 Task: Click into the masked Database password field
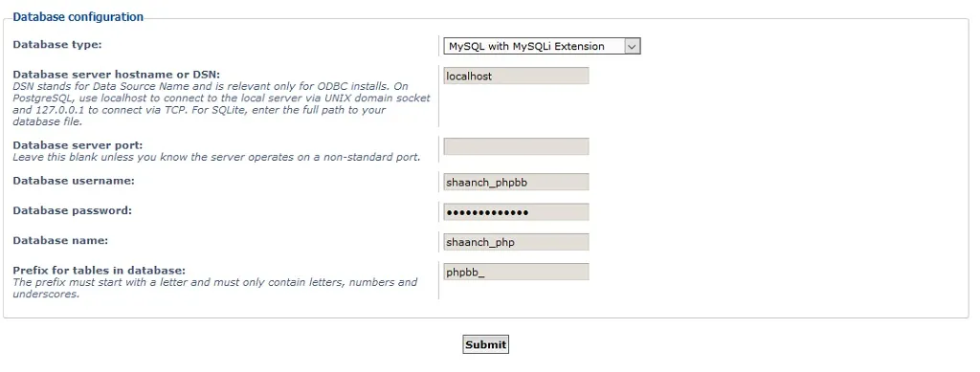(x=516, y=212)
